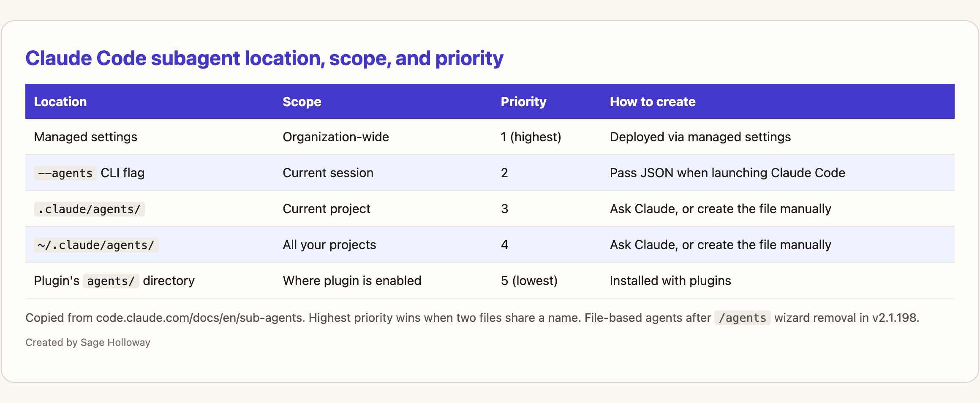Click the '/agents' code label in footnote
980x403 pixels.
[x=743, y=318]
